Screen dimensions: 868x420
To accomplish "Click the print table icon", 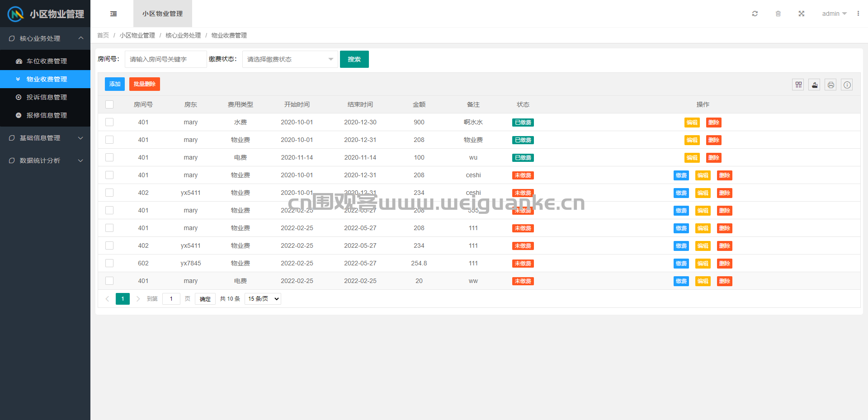I will tap(831, 85).
